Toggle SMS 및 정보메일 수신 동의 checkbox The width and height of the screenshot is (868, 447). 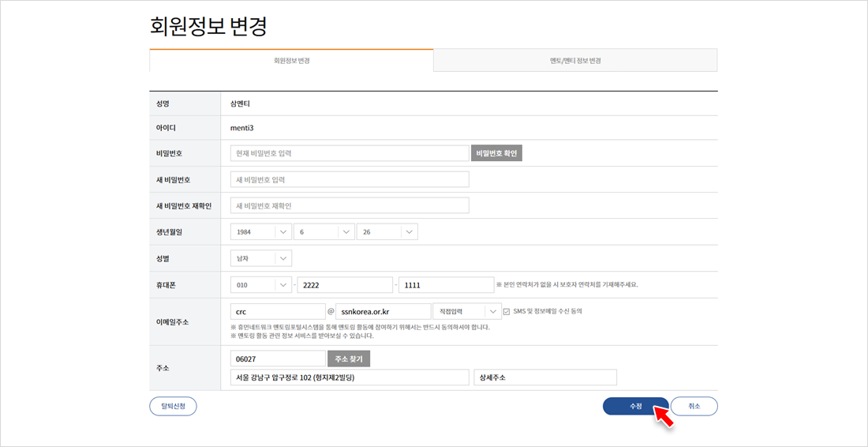(507, 311)
